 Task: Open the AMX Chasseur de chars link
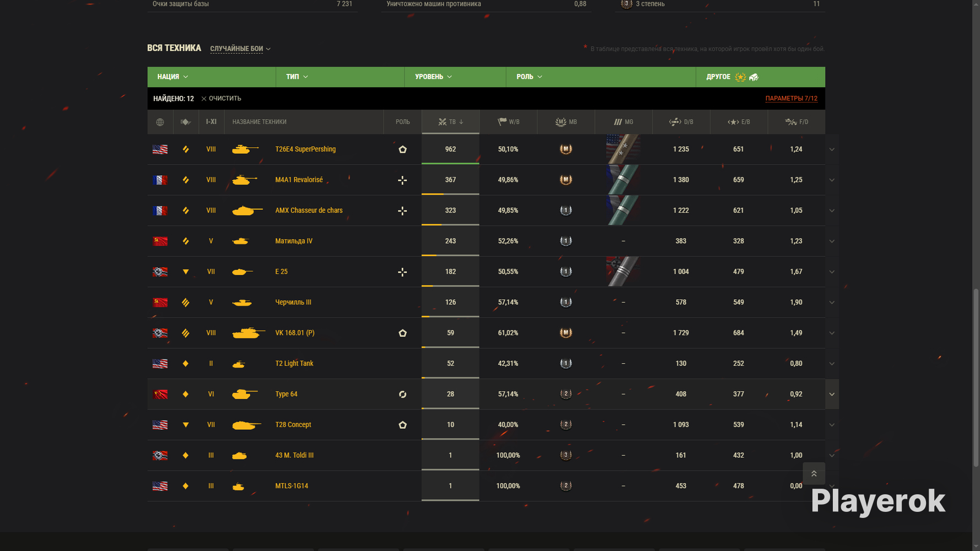(309, 210)
